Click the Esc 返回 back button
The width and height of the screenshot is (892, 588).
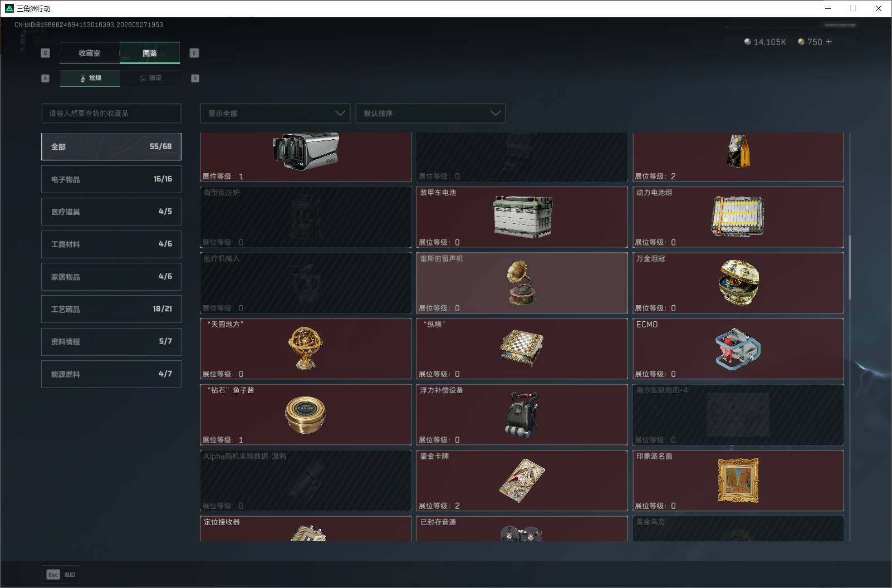pyautogui.click(x=61, y=574)
